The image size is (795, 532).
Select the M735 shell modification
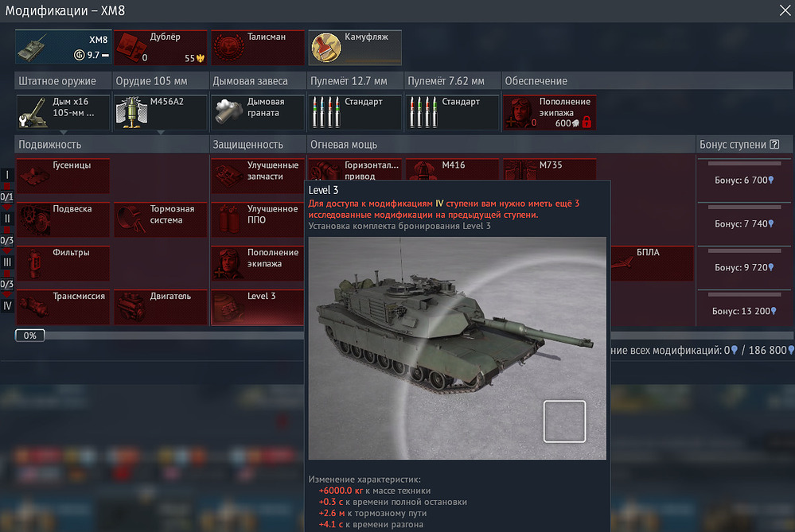550,169
